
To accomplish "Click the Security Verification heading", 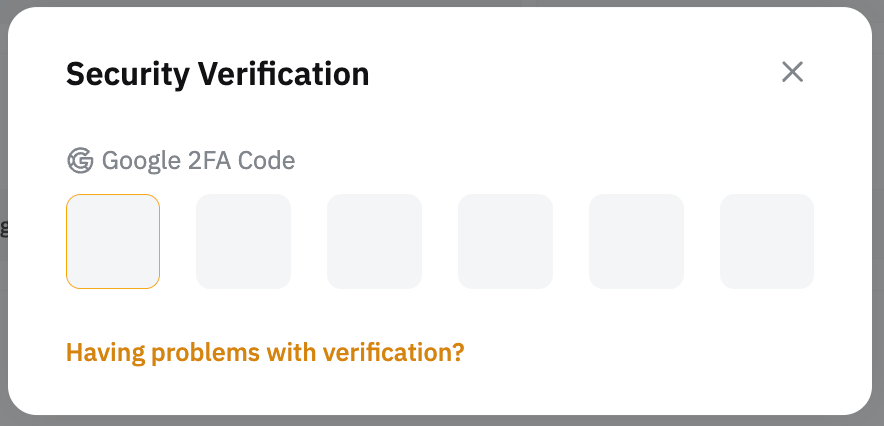I will click(217, 73).
